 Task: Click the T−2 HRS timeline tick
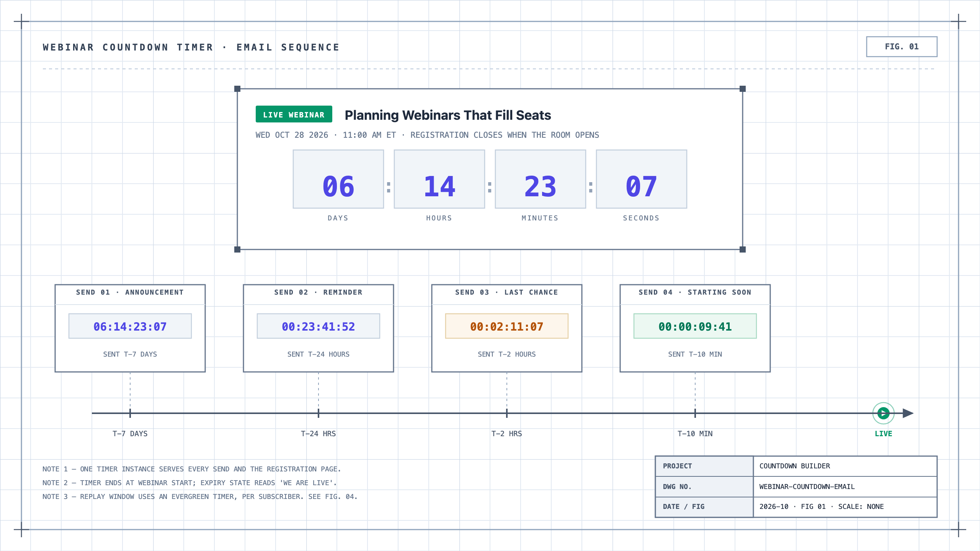pos(507,413)
